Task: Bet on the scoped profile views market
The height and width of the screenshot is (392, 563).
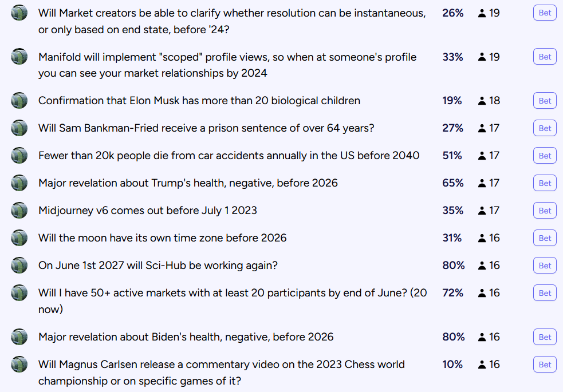Action: 545,57
